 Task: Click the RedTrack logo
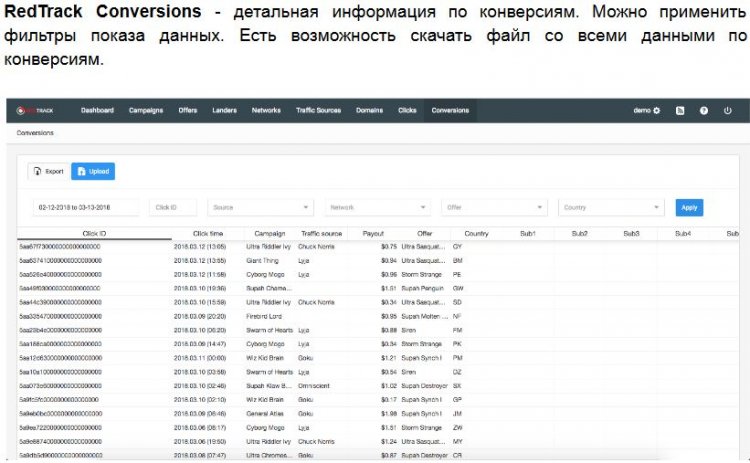coord(35,110)
